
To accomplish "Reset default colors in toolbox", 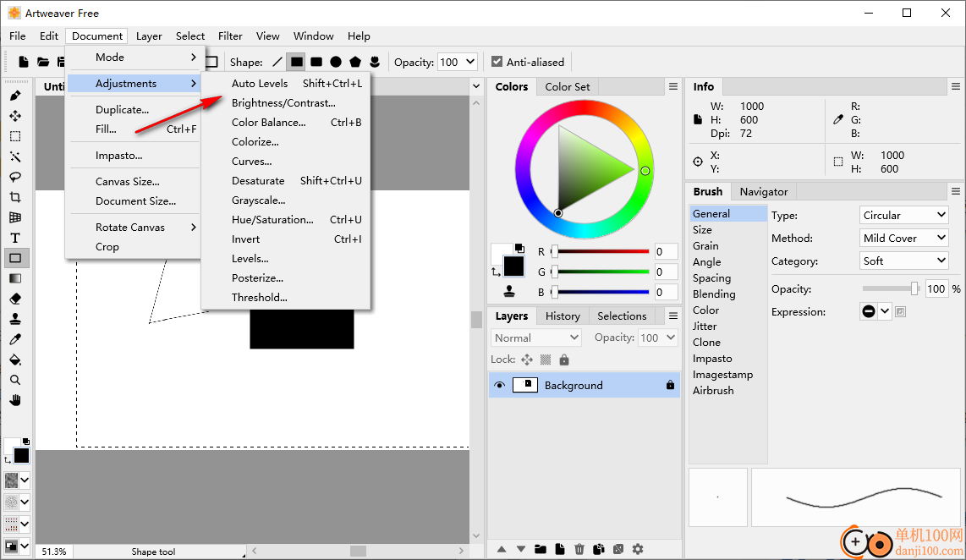I will coord(26,441).
